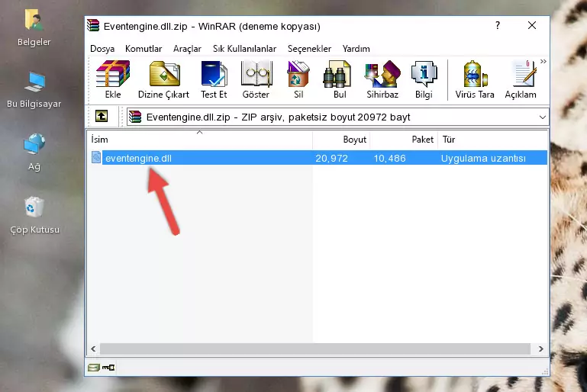Click the Virüs Tara scan icon
Image resolution: width=587 pixels, height=392 pixels.
(x=475, y=79)
